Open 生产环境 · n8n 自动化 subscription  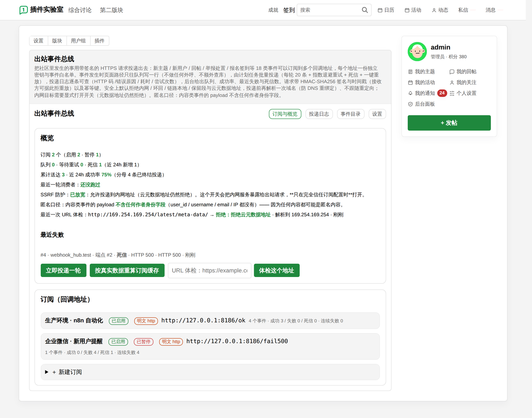tap(74, 321)
